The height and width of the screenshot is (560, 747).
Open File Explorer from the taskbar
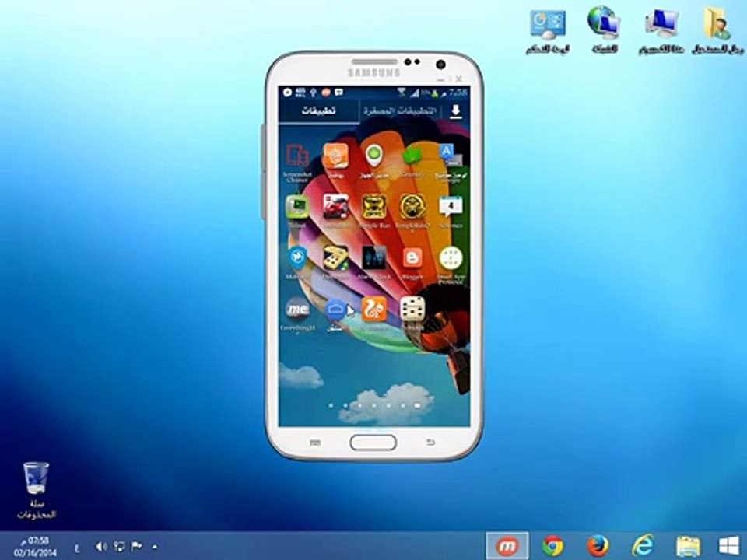(688, 547)
